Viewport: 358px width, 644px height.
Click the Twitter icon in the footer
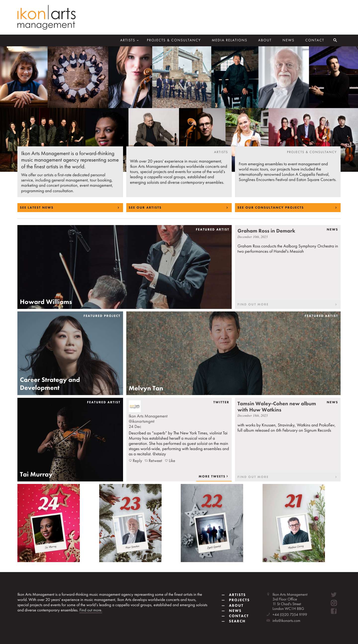334,594
